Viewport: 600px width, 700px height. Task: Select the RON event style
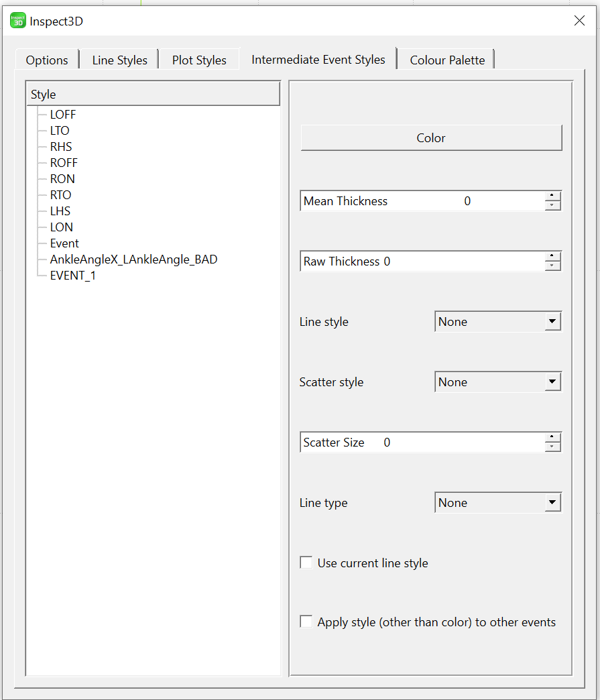tap(62, 179)
